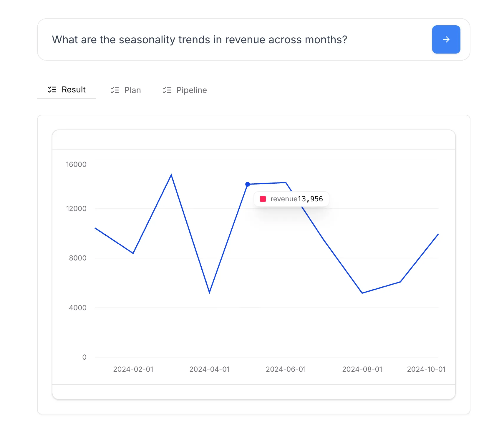This screenshot has height=435, width=504.
Task: Click the 0 baseline label on the y-axis
Action: pos(84,357)
